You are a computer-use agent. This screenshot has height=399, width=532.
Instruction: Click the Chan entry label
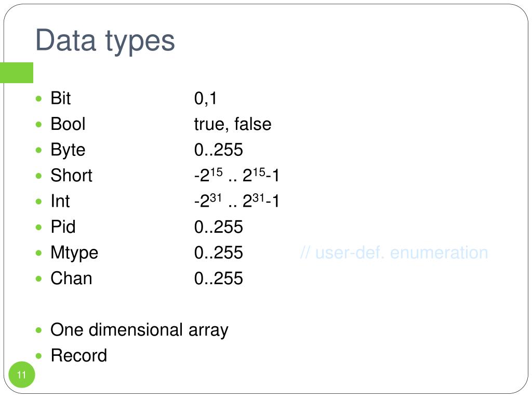click(x=71, y=278)
